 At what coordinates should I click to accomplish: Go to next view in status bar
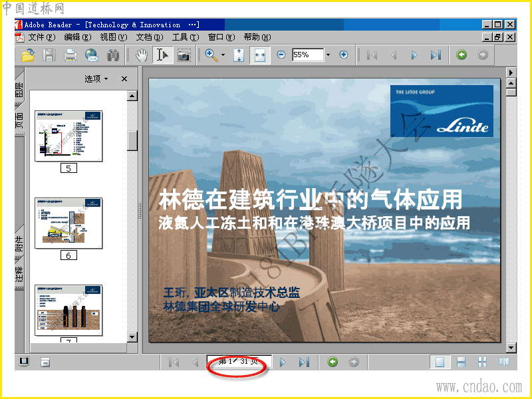point(354,362)
